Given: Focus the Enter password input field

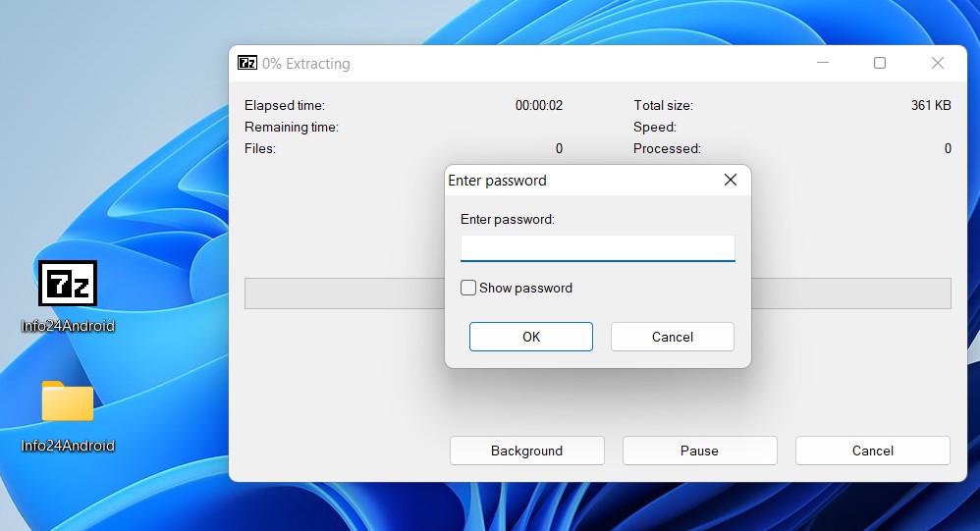Looking at the screenshot, I should (x=597, y=248).
